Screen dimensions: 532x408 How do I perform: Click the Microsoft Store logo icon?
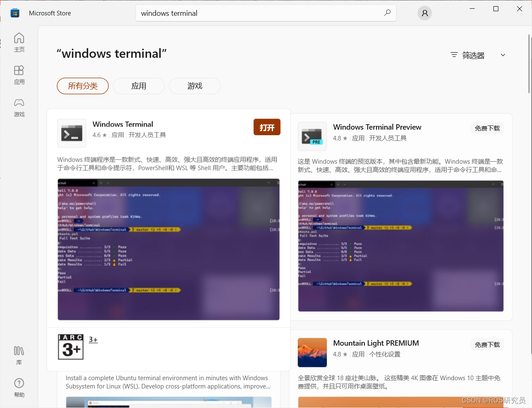[x=15, y=13]
